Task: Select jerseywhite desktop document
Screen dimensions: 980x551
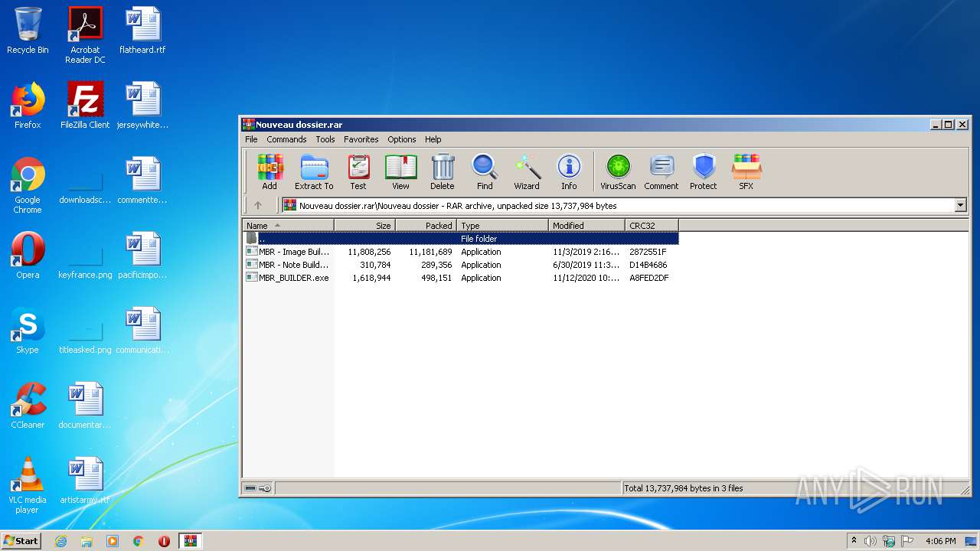Action: coord(142,106)
